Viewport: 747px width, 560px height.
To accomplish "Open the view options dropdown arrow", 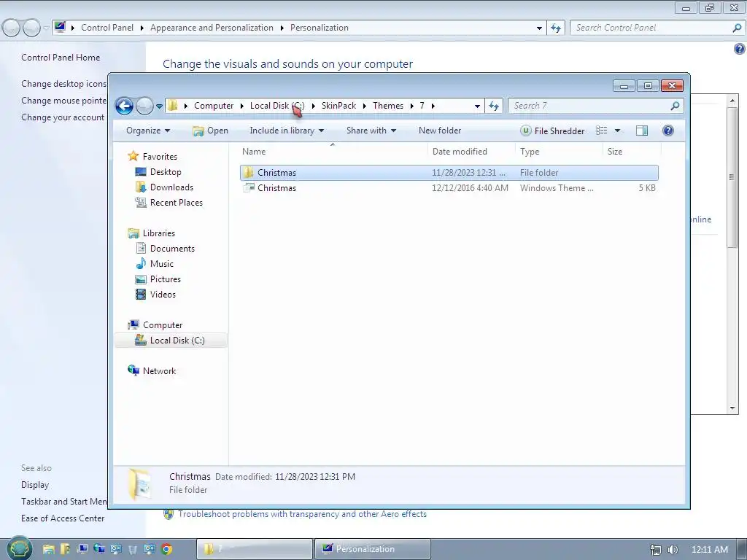I will coord(617,131).
